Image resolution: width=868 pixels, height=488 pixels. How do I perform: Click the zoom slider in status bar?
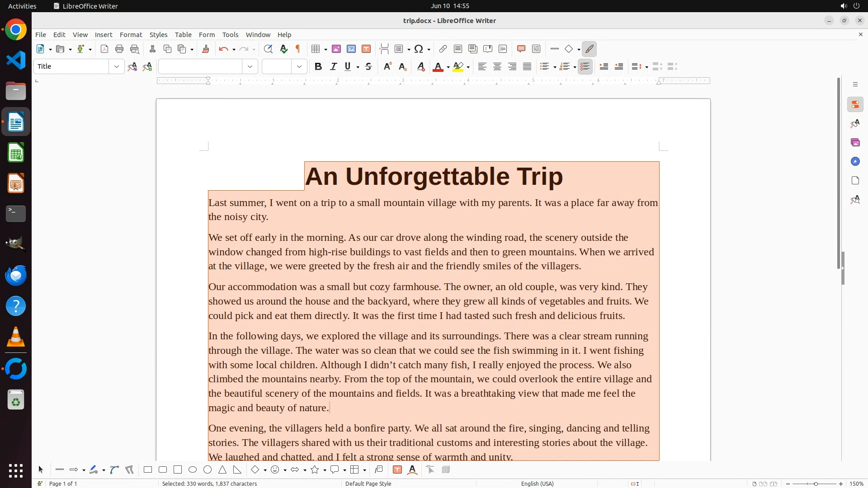[x=815, y=484]
